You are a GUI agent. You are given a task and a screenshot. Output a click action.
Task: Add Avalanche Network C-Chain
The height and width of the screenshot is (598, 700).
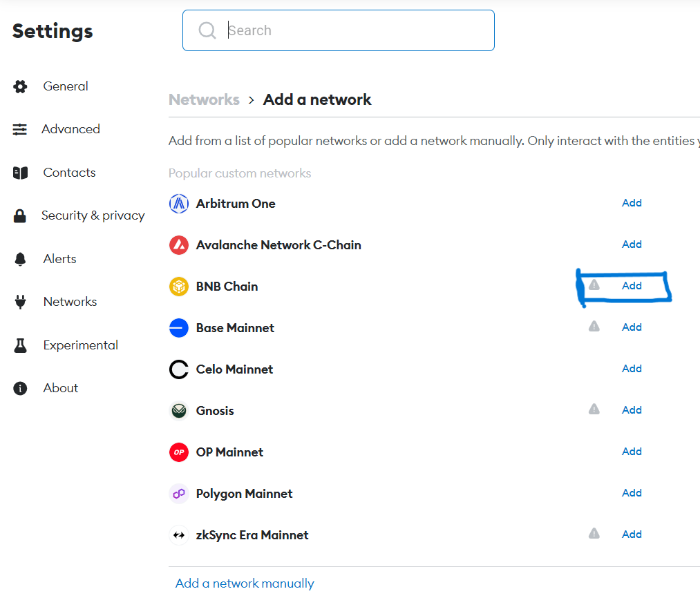click(632, 244)
